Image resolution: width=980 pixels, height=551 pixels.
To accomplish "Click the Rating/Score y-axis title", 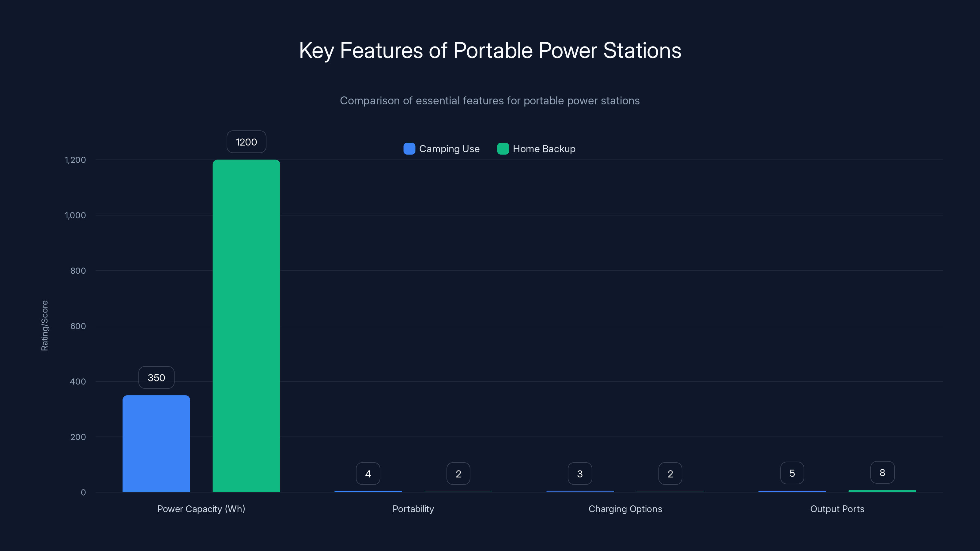I will point(45,326).
